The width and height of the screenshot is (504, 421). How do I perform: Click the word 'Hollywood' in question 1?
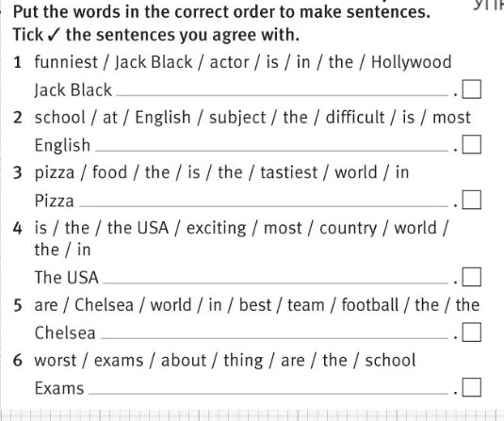point(412,62)
